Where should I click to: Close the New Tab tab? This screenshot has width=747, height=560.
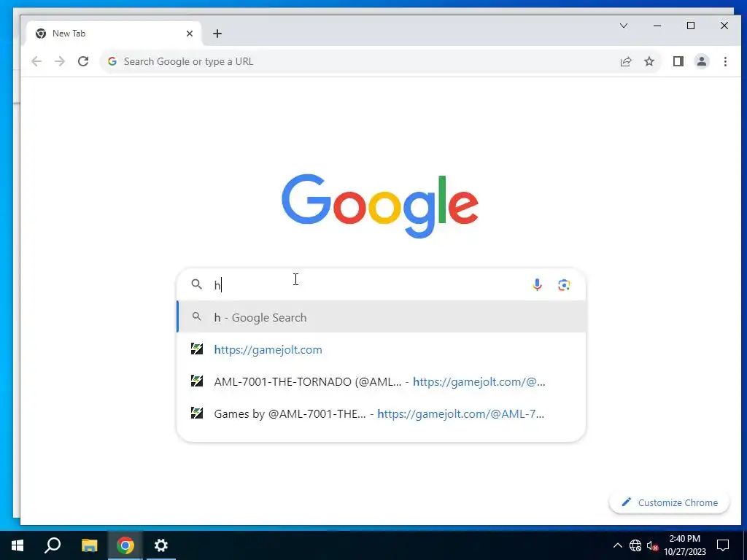190,34
